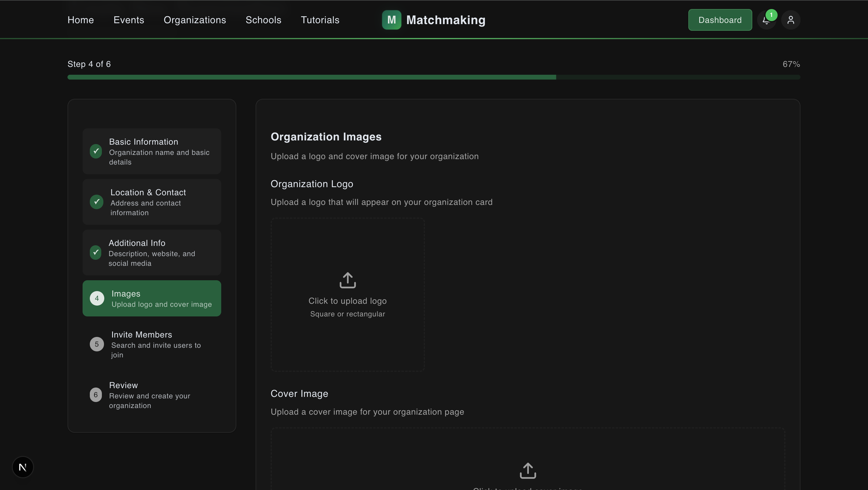The width and height of the screenshot is (868, 490).
Task: Open the user profile icon
Action: coord(791,20)
